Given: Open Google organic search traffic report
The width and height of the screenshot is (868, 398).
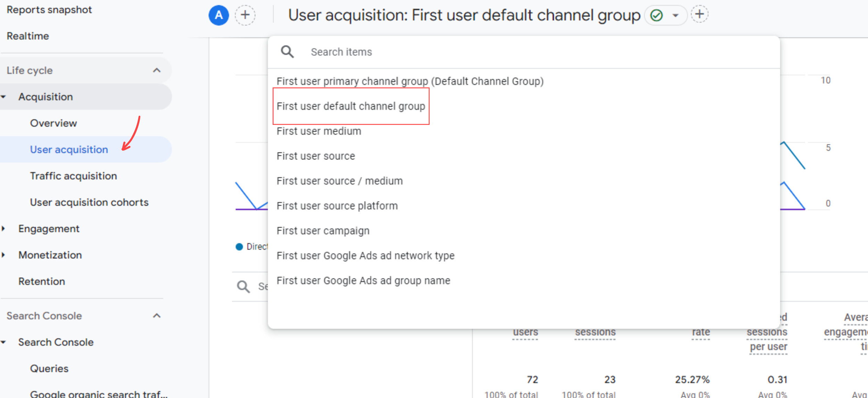Looking at the screenshot, I should (99, 394).
